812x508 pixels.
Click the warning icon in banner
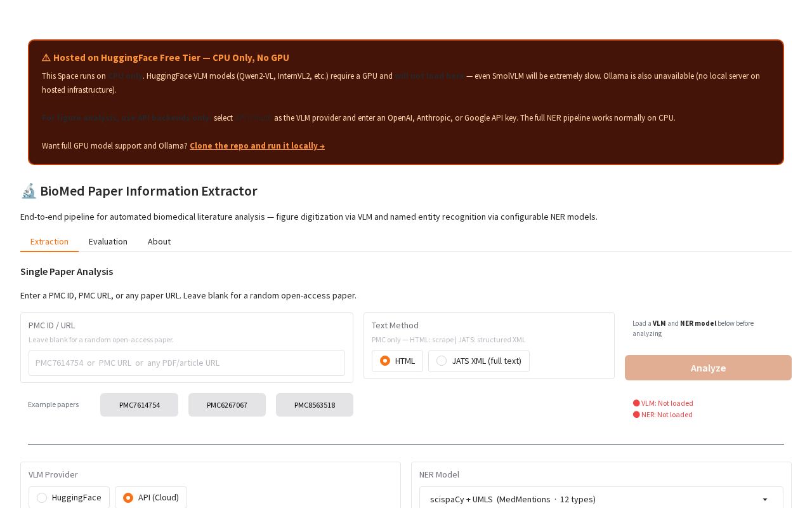[46, 58]
